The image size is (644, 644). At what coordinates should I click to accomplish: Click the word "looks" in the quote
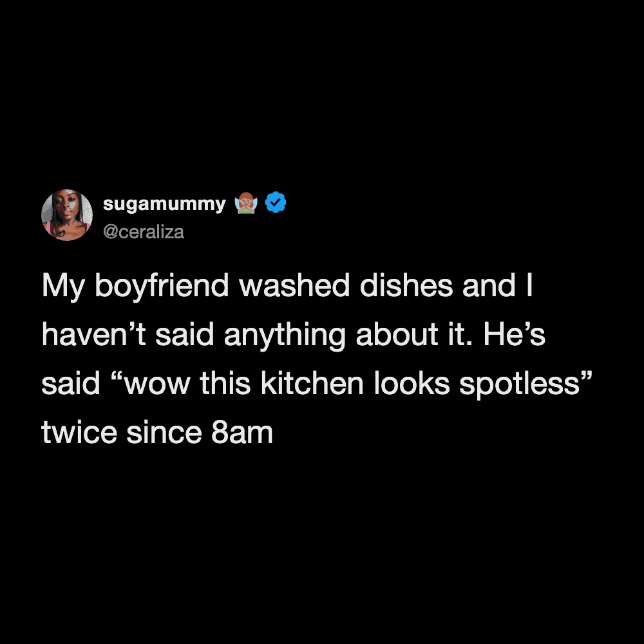(412, 383)
